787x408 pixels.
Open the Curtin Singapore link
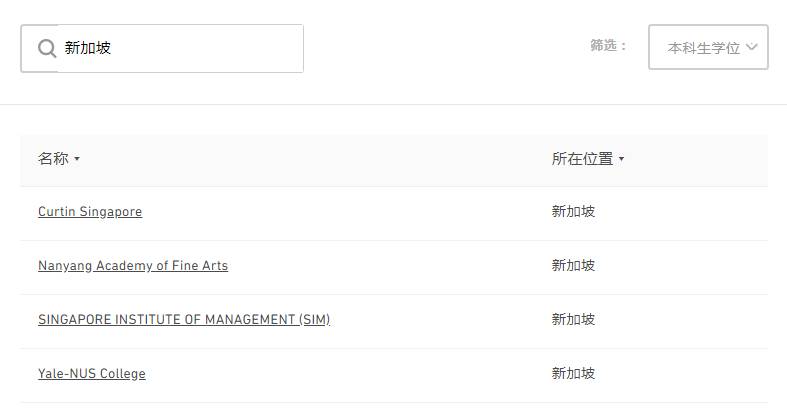[x=90, y=212]
